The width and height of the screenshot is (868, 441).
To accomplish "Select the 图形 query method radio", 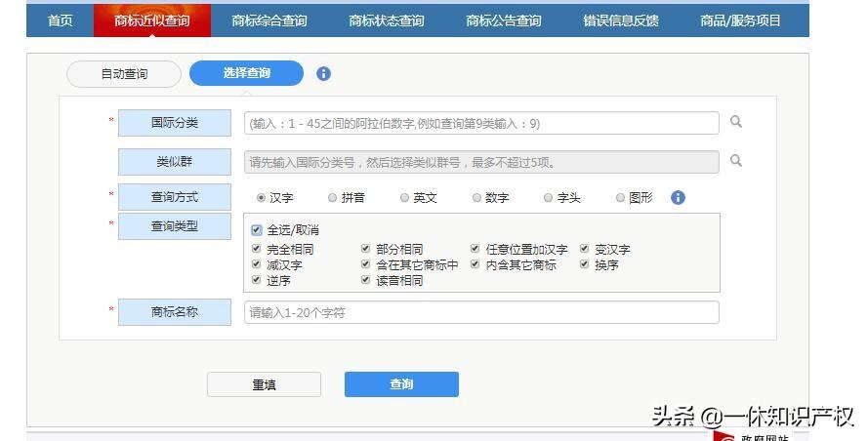I will (620, 197).
